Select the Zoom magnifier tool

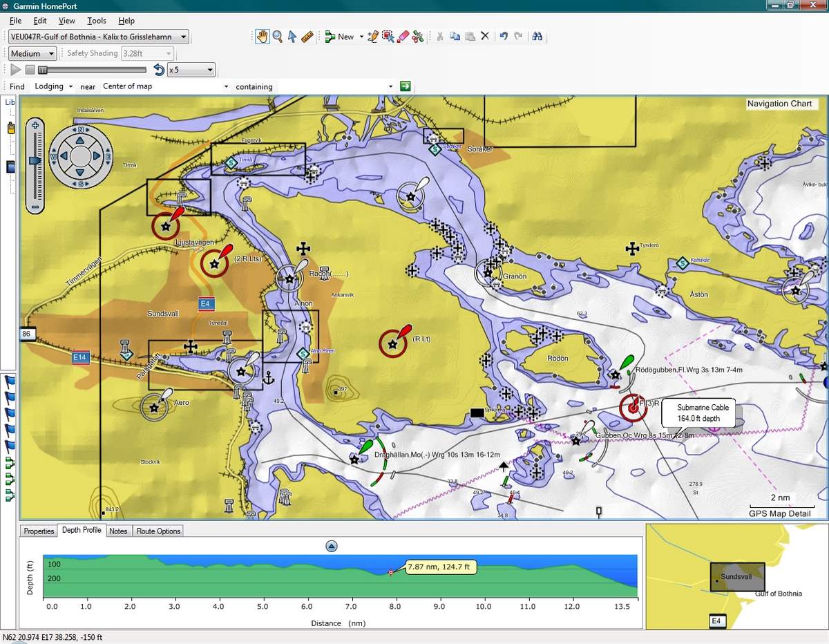(x=278, y=37)
